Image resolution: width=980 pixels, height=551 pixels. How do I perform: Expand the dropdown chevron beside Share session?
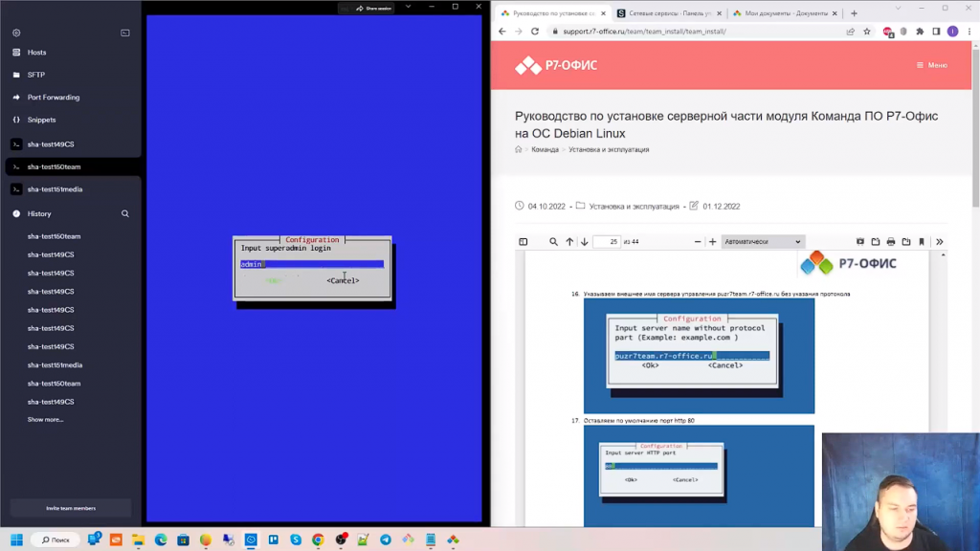click(x=408, y=7)
